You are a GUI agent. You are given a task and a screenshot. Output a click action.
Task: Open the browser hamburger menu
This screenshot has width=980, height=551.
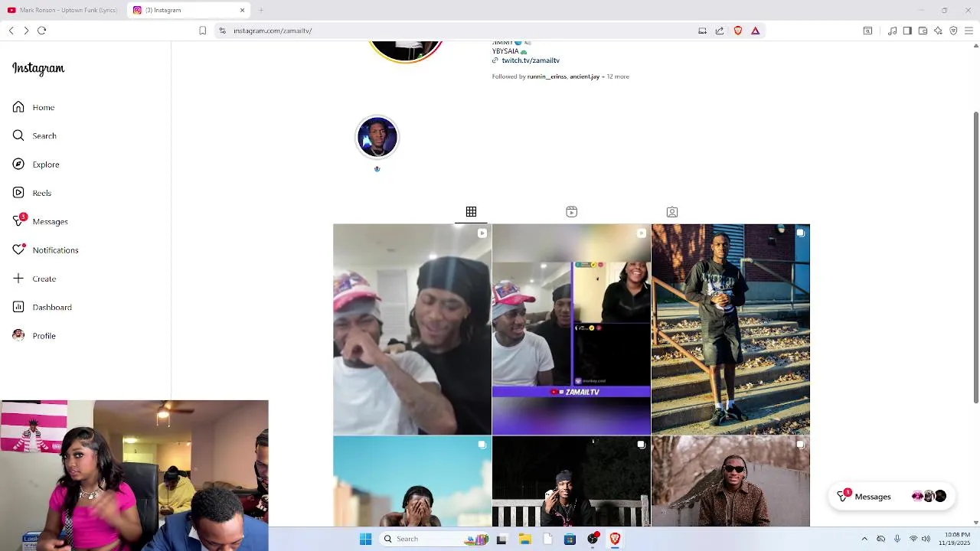969,31
